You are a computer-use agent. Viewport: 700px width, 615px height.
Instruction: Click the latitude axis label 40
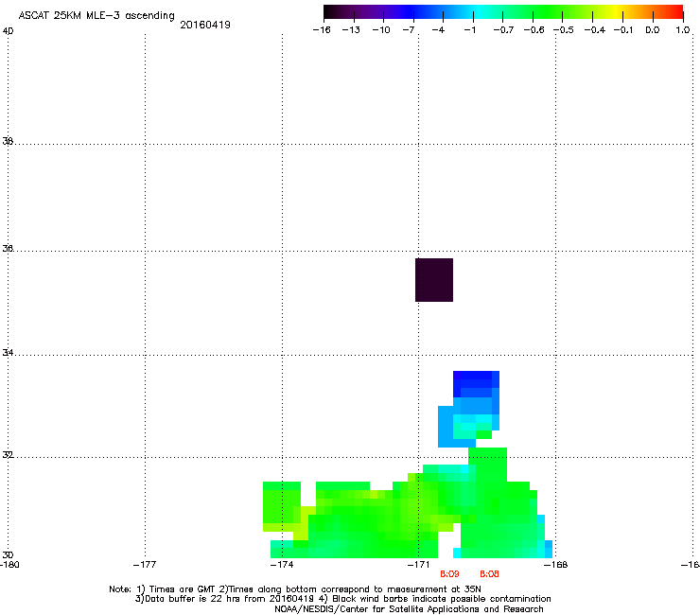coord(8,31)
